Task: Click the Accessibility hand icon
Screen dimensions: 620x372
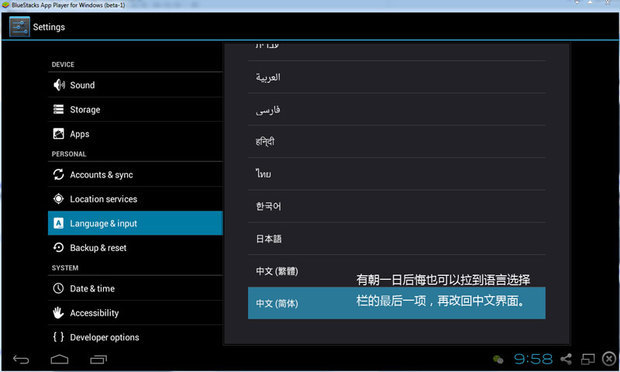Action: click(59, 313)
